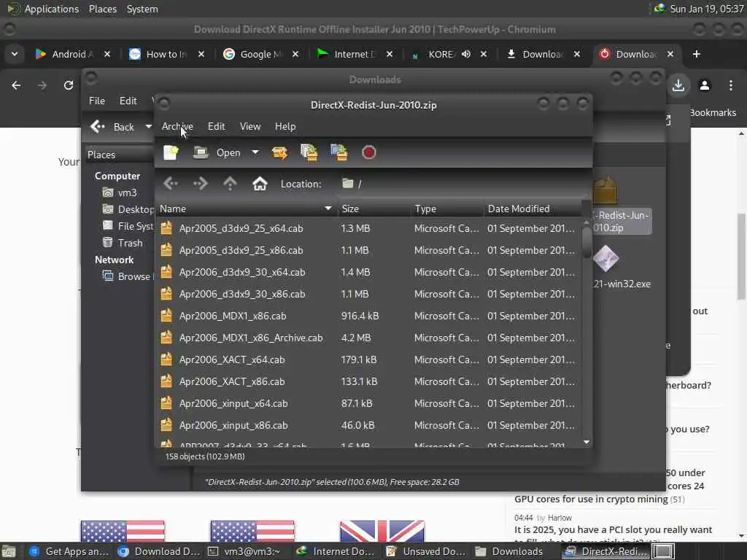Image resolution: width=747 pixels, height=560 pixels.
Task: Open the archive manager Help menu
Action: pyautogui.click(x=285, y=126)
